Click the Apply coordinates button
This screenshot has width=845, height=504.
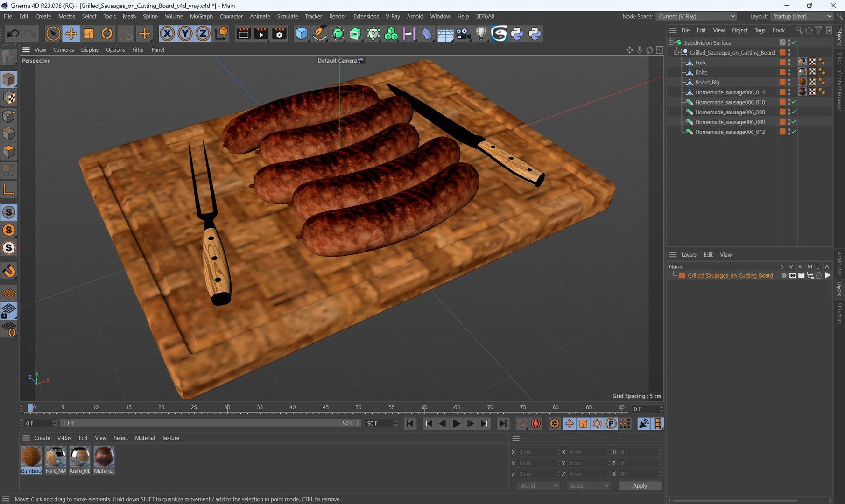coord(640,486)
